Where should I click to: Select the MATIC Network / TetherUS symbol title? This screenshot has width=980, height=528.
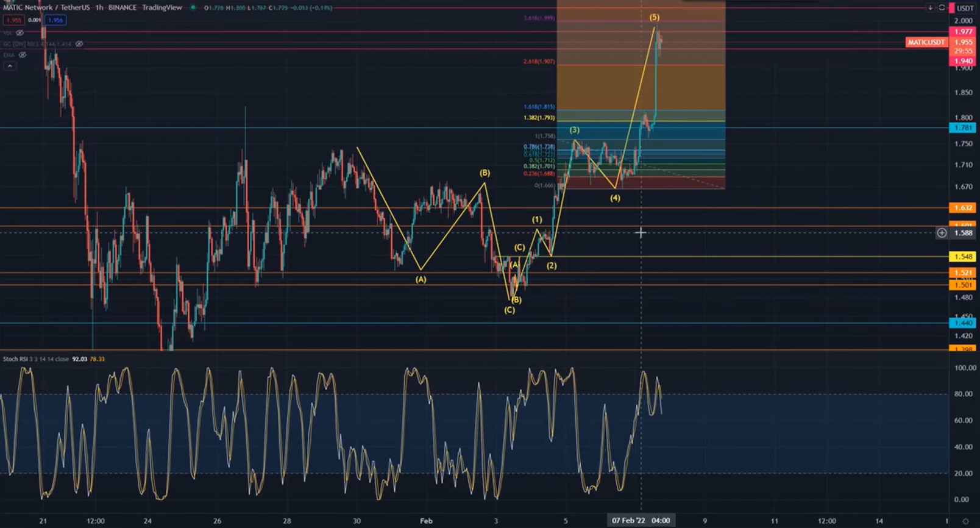click(x=46, y=7)
